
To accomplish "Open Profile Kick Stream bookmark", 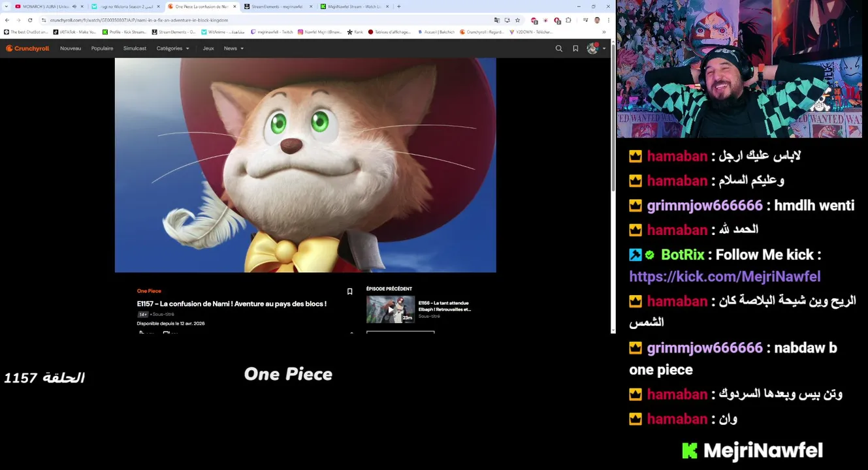I will pos(124,32).
